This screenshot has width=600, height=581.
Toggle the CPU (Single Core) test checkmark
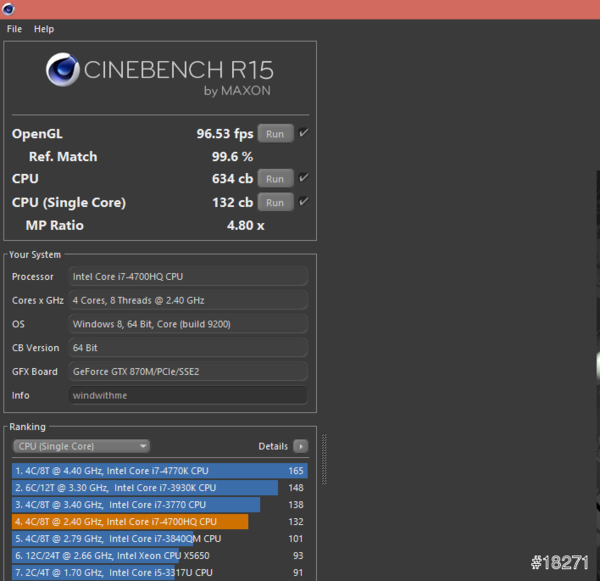304,202
